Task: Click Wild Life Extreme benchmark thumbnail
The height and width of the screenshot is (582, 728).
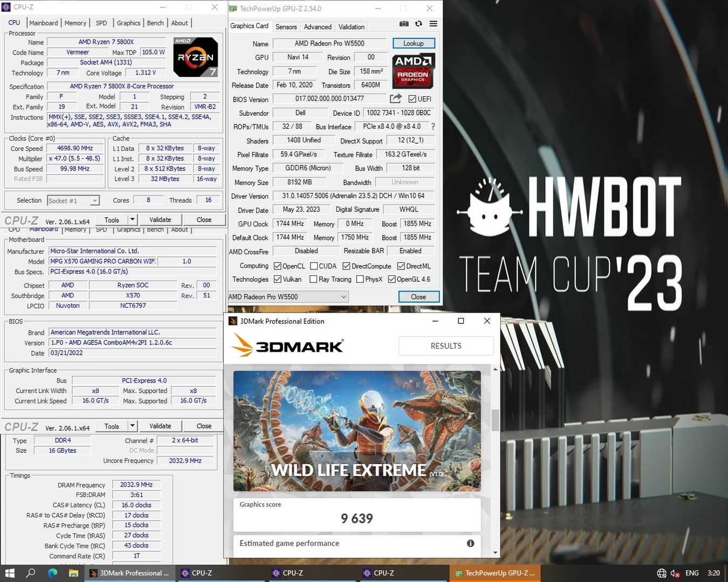Action: tap(357, 431)
